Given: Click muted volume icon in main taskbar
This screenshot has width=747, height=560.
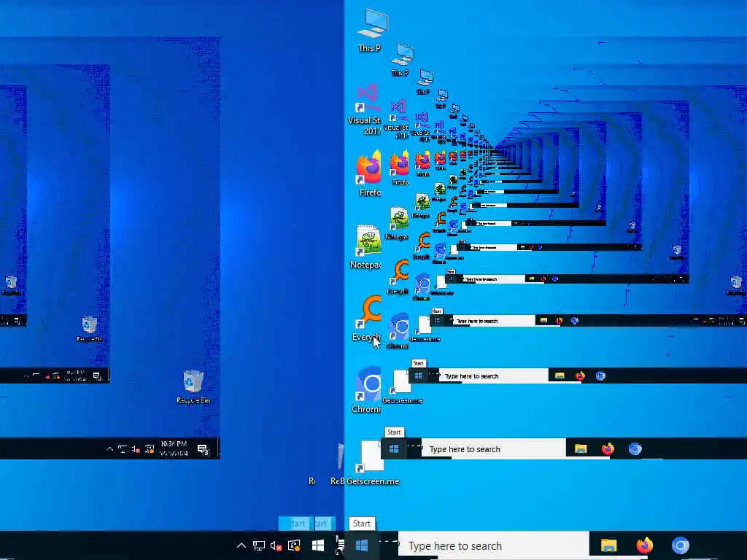Looking at the screenshot, I should click(276, 545).
